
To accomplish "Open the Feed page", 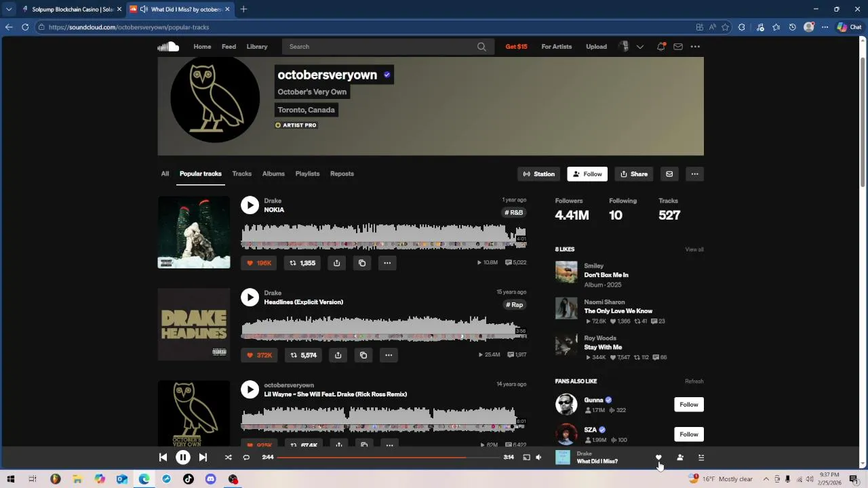I will coord(229,47).
